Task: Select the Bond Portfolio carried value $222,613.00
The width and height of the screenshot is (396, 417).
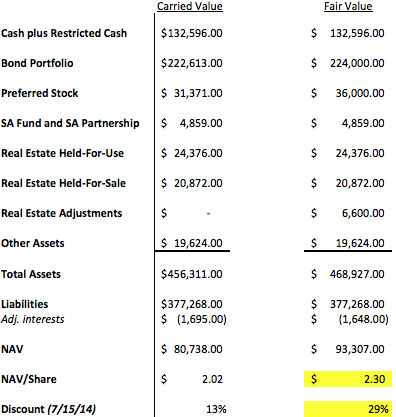Action: [x=192, y=63]
